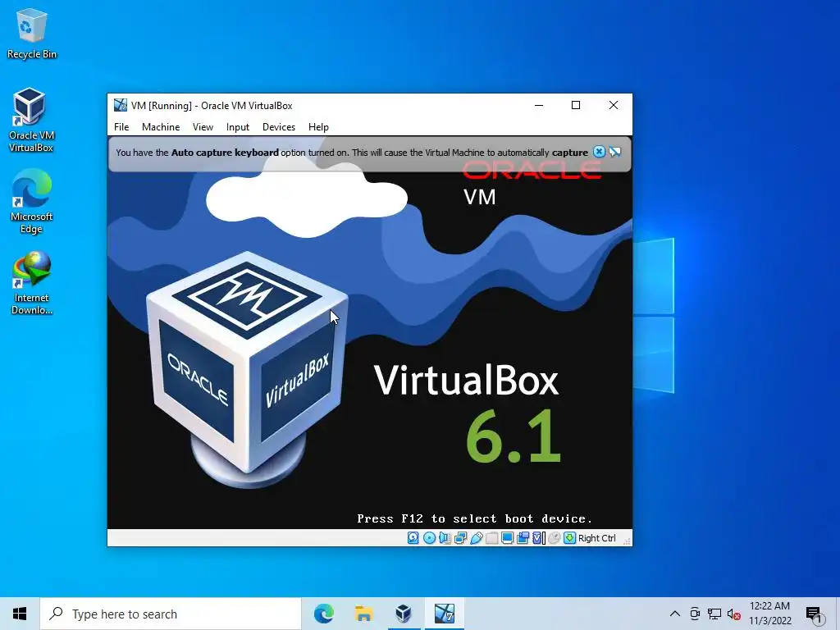840x630 pixels.
Task: Open the Input menu
Action: click(x=237, y=127)
